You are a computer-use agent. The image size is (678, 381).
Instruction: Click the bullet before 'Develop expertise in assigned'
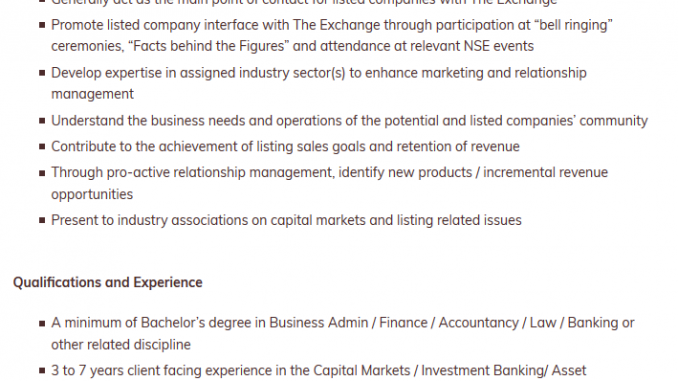tap(42, 73)
